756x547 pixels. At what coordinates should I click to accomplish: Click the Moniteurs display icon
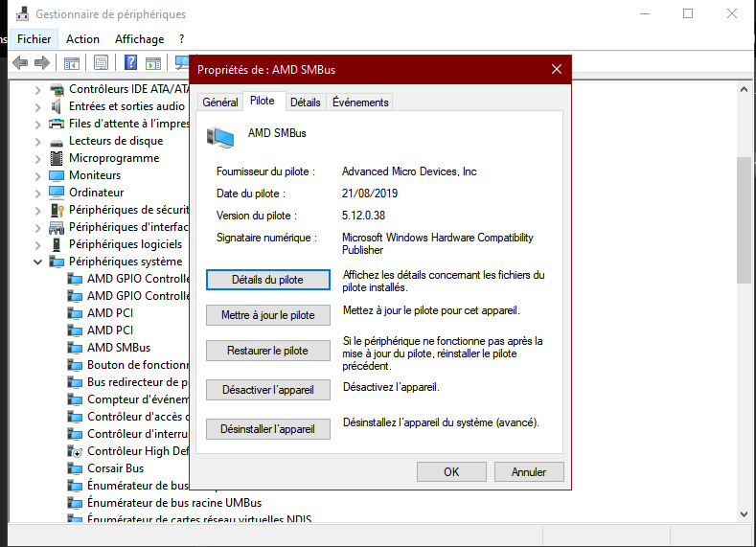click(x=57, y=175)
